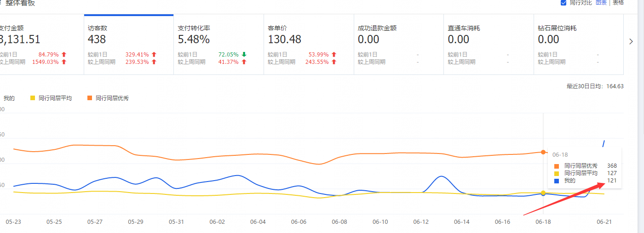
Task: Click the 06-21 date axis label
Action: pos(604,222)
